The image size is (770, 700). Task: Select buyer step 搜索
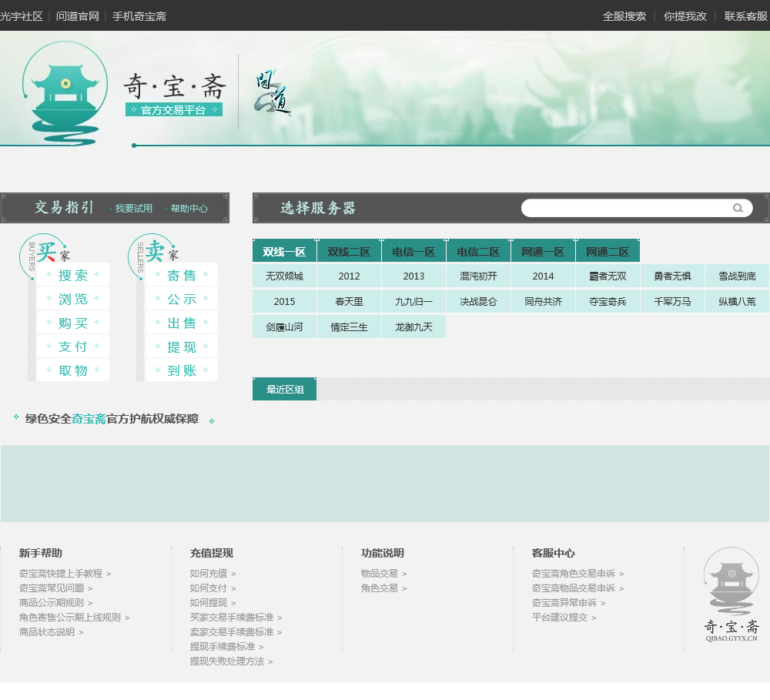click(73, 275)
